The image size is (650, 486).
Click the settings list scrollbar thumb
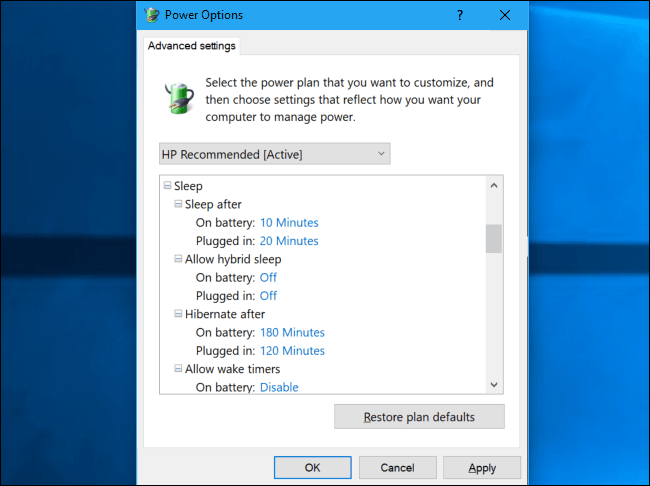coord(494,238)
